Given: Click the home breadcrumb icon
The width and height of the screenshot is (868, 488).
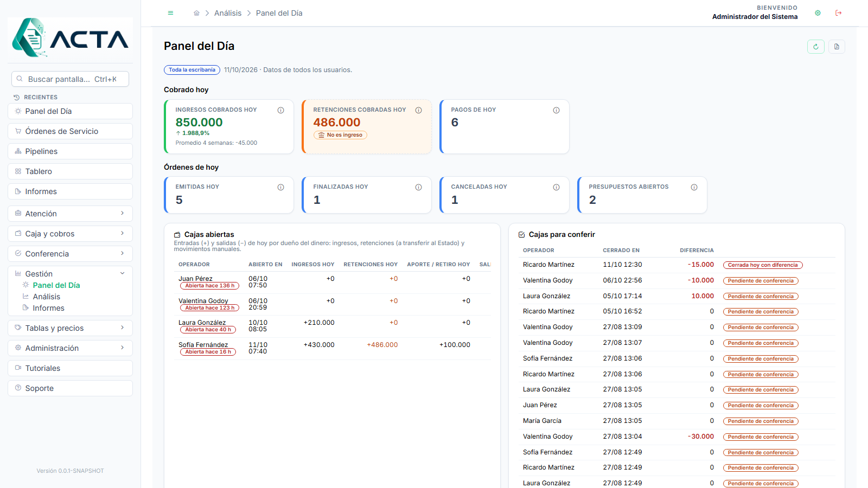Looking at the screenshot, I should pos(196,13).
